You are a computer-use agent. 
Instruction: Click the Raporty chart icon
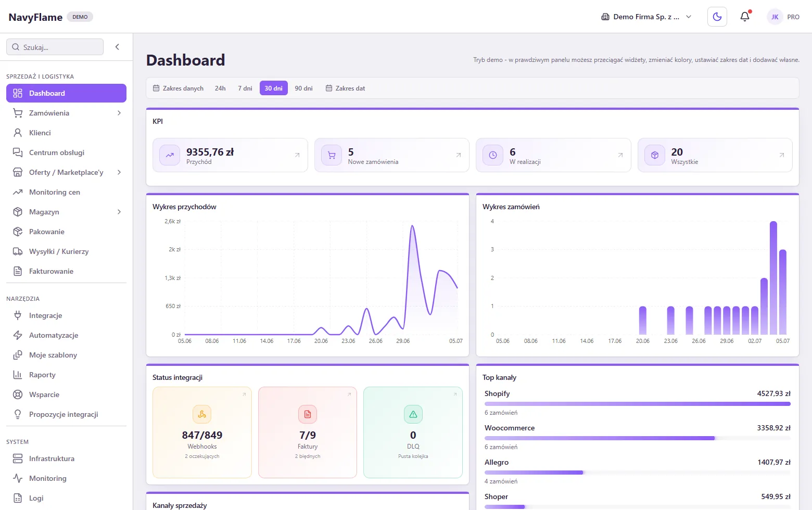(x=18, y=375)
